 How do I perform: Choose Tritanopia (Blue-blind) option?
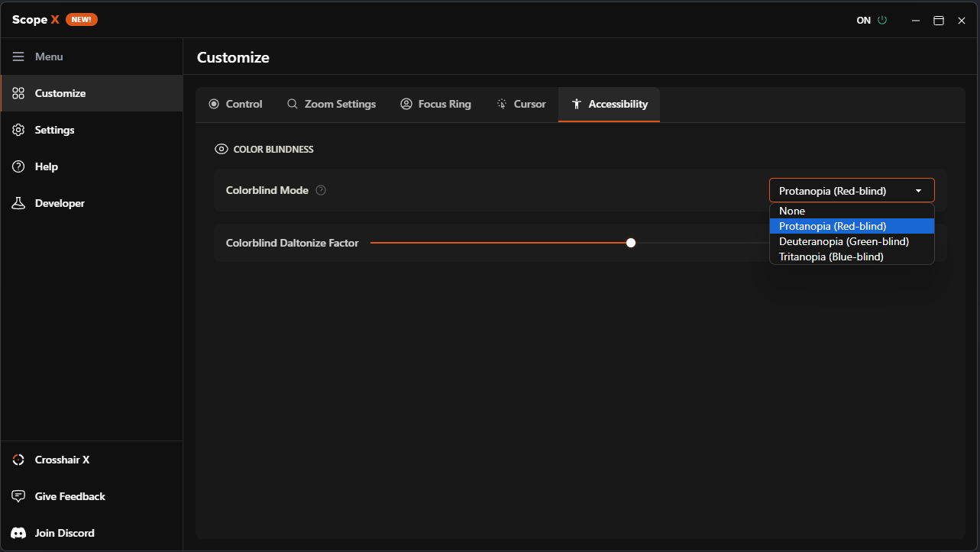click(831, 257)
